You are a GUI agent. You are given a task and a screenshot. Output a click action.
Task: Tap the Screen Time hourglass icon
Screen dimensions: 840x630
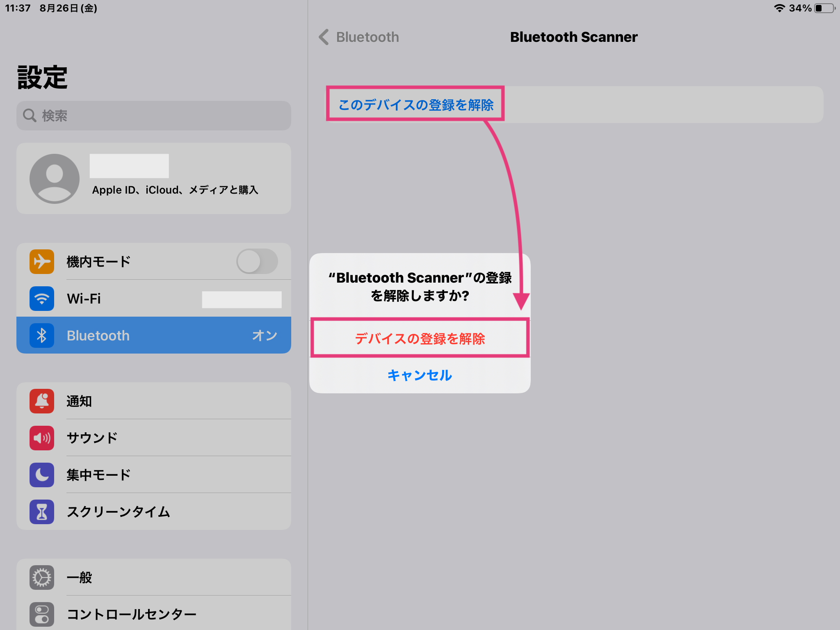(x=42, y=512)
